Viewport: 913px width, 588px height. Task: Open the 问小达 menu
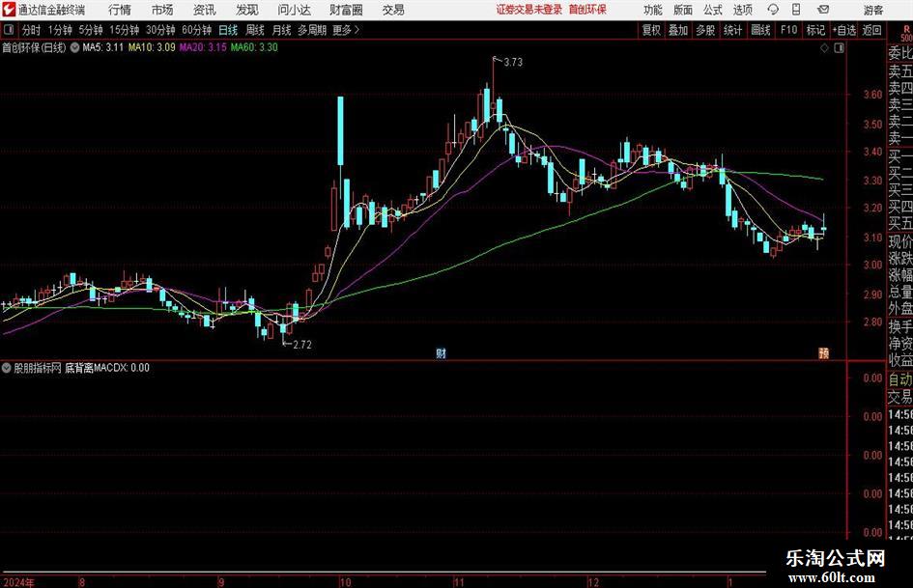pyautogui.click(x=294, y=10)
